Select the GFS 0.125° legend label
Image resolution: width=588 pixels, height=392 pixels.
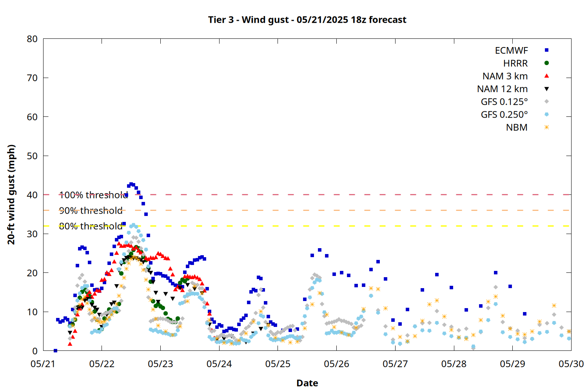tap(504, 102)
